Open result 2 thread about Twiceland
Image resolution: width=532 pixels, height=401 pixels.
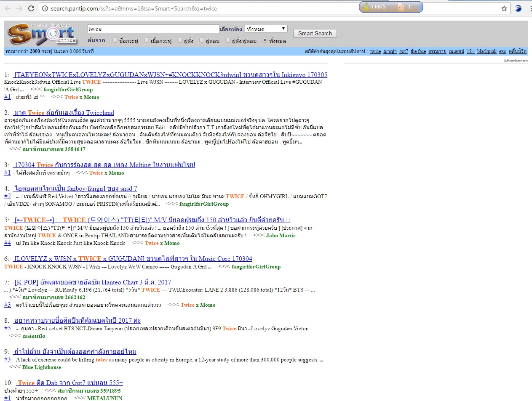(x=64, y=113)
